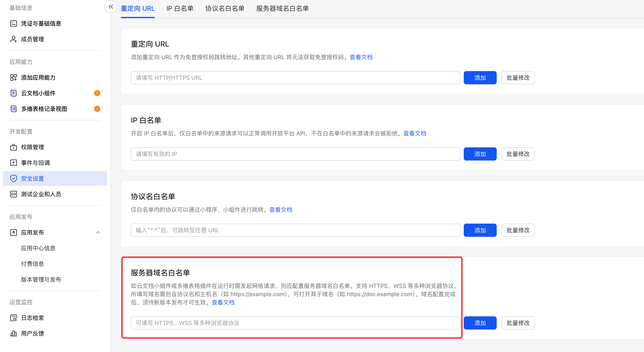Open the 查看文档 link under 重定向 URL

coord(361,57)
